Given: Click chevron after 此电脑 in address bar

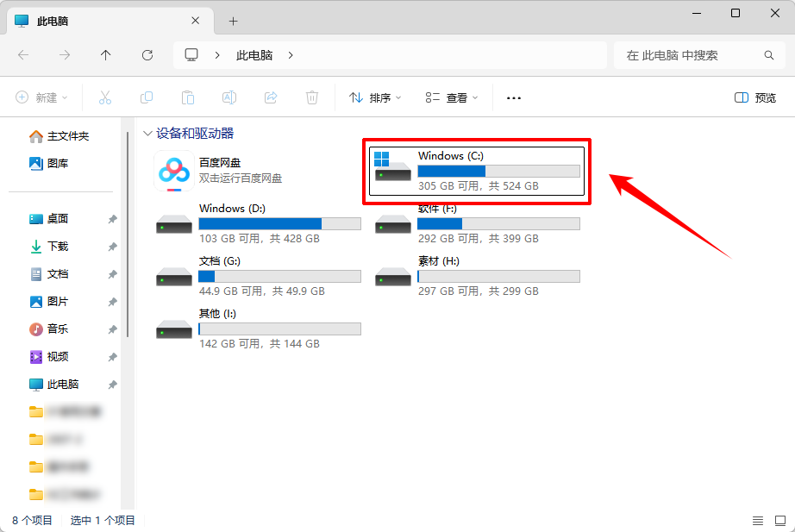Looking at the screenshot, I should (x=291, y=55).
